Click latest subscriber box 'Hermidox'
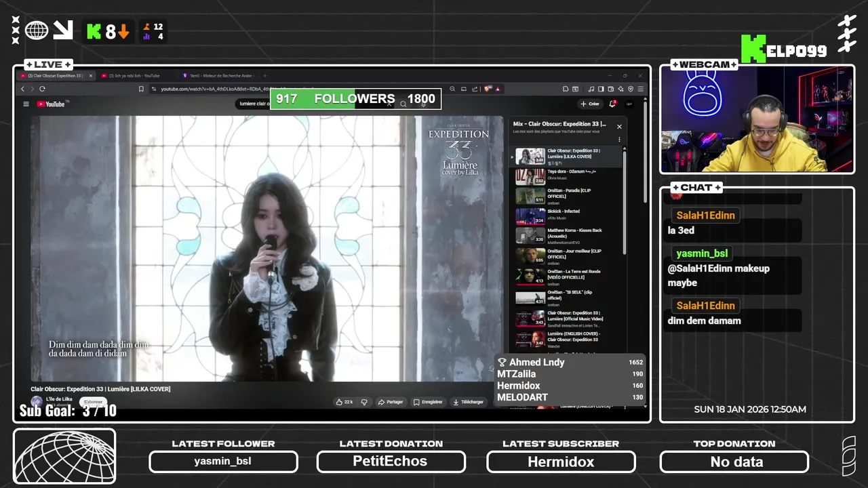This screenshot has width=868, height=488. [561, 462]
